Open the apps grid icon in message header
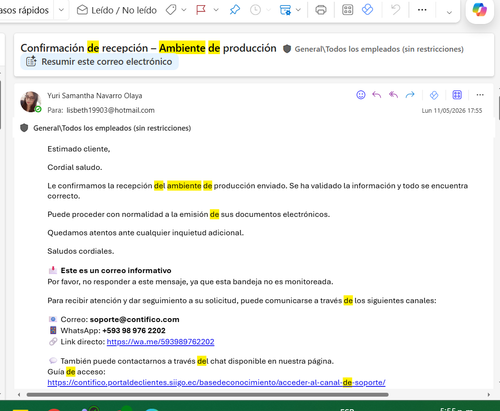Screen dimensions: 500x411 coord(457,95)
